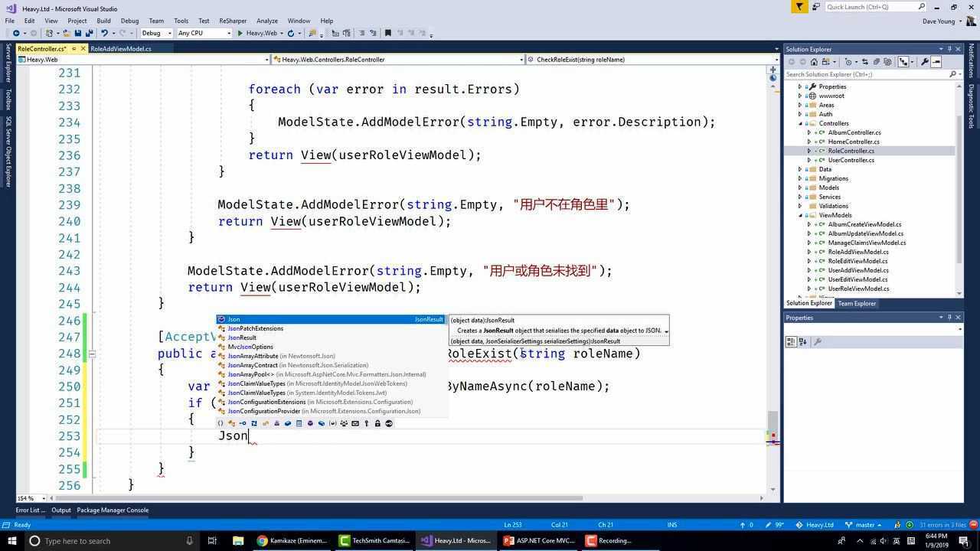Image resolution: width=980 pixels, height=551 pixels.
Task: Click the Properties panel wrench icon
Action: click(818, 342)
